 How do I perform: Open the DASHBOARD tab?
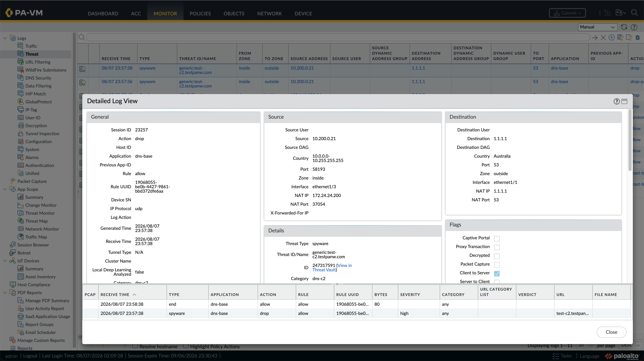(x=103, y=14)
